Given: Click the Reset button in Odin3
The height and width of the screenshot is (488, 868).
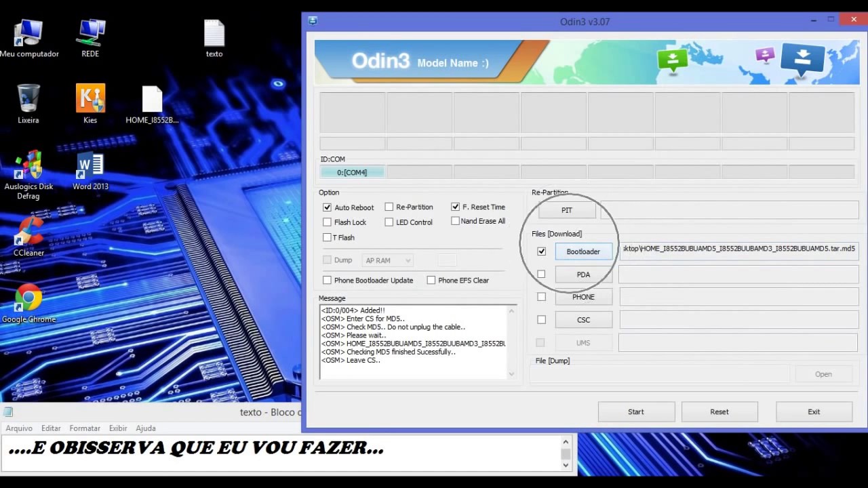Looking at the screenshot, I should [x=719, y=411].
